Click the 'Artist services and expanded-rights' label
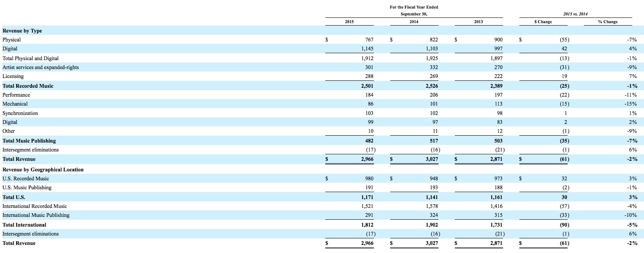 (41, 67)
